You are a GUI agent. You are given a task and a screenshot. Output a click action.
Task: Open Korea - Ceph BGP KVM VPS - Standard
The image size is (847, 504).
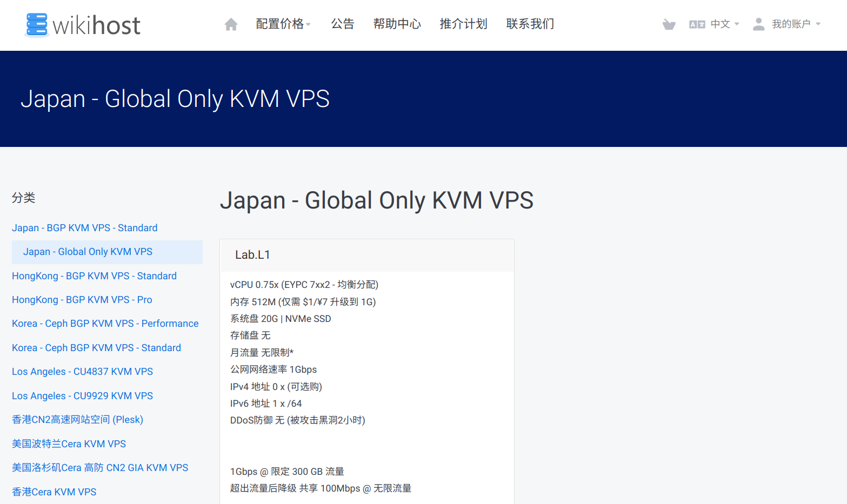pyautogui.click(x=96, y=348)
